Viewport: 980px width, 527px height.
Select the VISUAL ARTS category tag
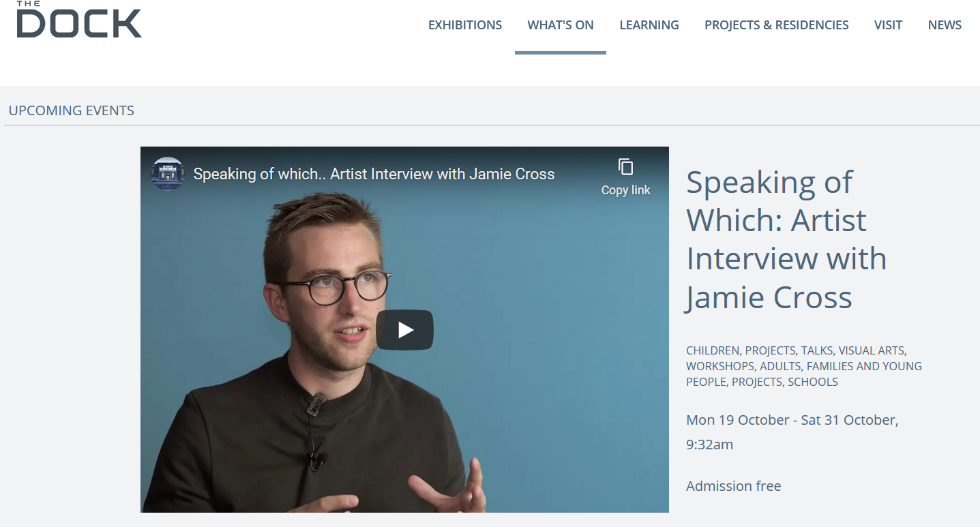[871, 350]
